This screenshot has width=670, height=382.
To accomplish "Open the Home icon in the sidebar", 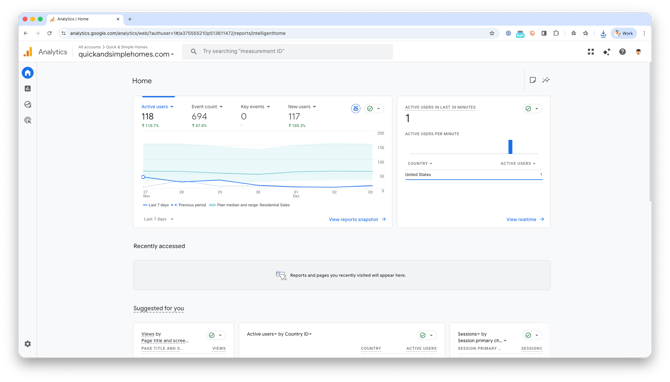I will (28, 73).
